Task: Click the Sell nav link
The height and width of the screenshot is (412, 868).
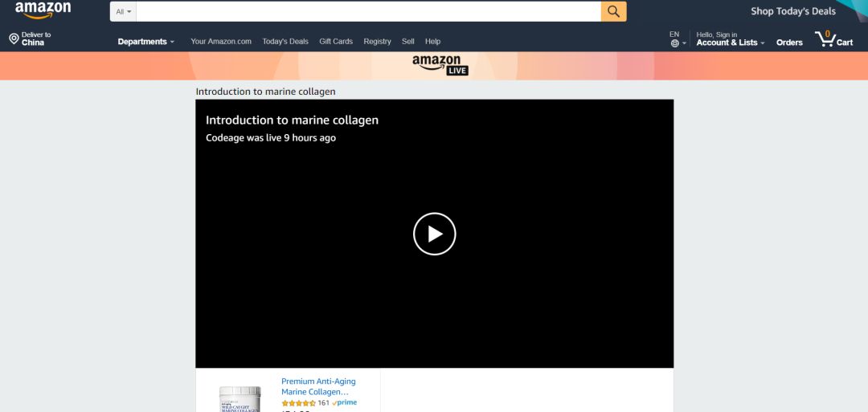Action: (408, 42)
